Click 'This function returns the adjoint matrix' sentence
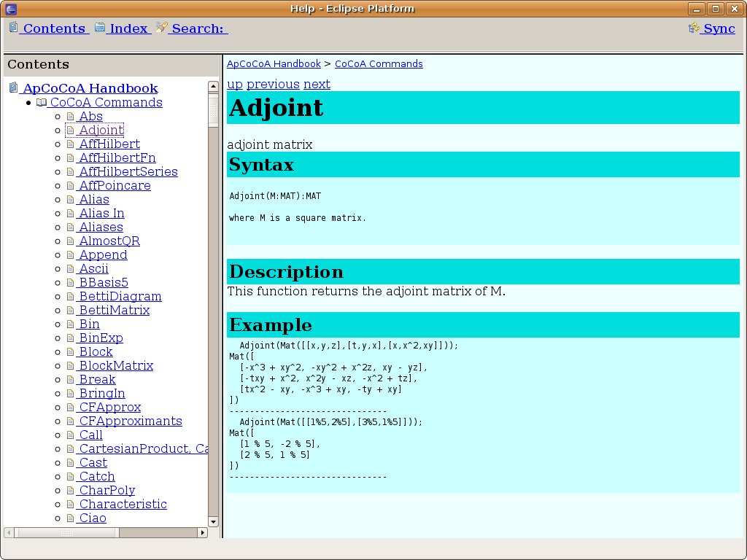This screenshot has height=560, width=747. click(x=366, y=291)
